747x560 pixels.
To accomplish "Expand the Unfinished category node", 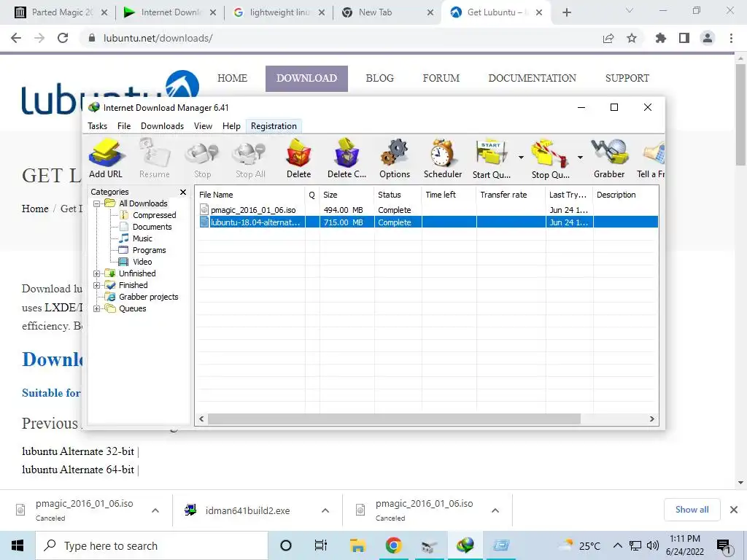I will point(97,273).
